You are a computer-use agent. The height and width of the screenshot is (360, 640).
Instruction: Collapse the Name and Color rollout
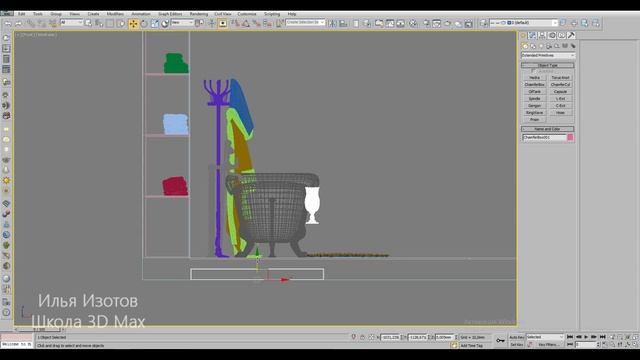pos(548,129)
